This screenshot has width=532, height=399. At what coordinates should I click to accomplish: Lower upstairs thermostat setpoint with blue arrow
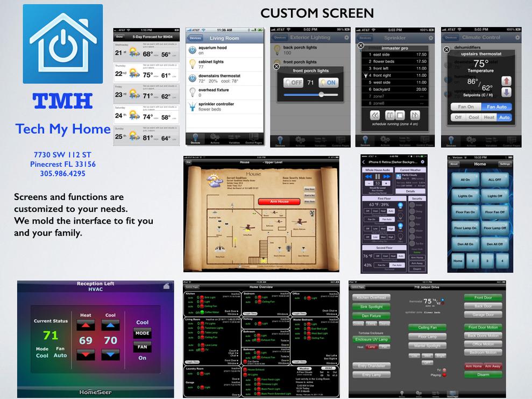(507, 92)
